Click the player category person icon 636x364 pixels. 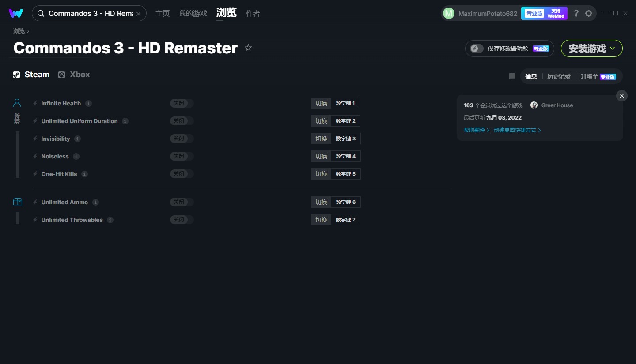17,103
